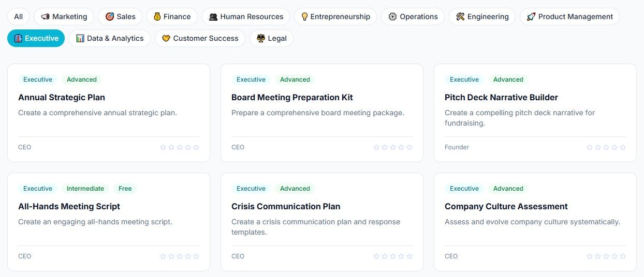Open the Crisis Communication Plan card
This screenshot has height=277, width=644.
tap(286, 206)
